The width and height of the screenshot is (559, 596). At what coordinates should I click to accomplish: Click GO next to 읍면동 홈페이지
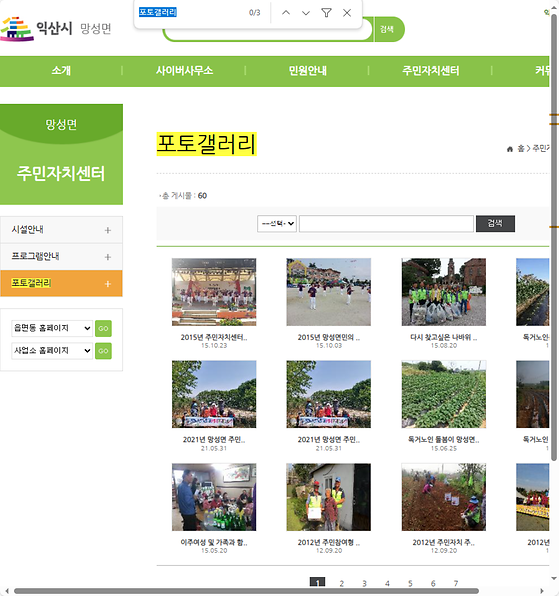103,328
